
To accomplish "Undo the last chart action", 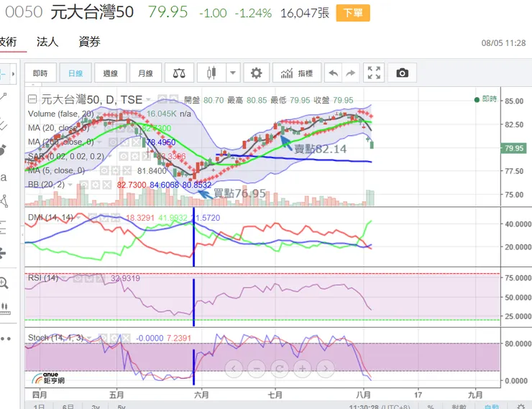I will (333, 73).
